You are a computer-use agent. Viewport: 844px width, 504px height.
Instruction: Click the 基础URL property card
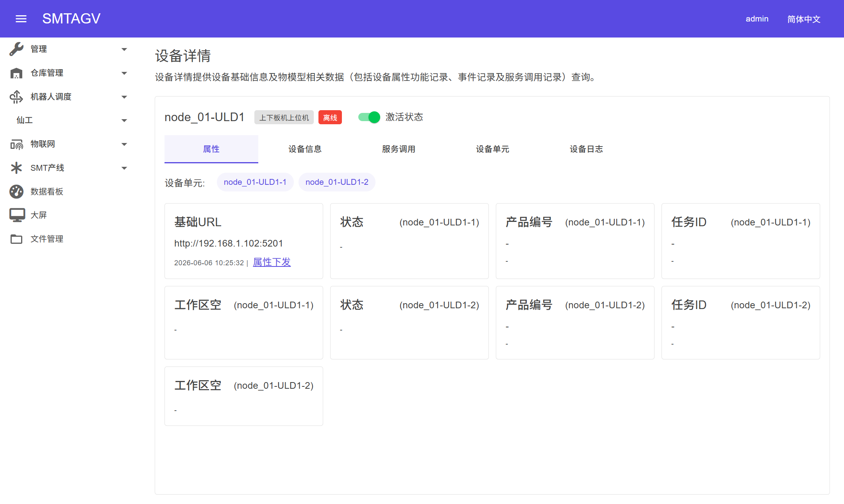tap(244, 241)
